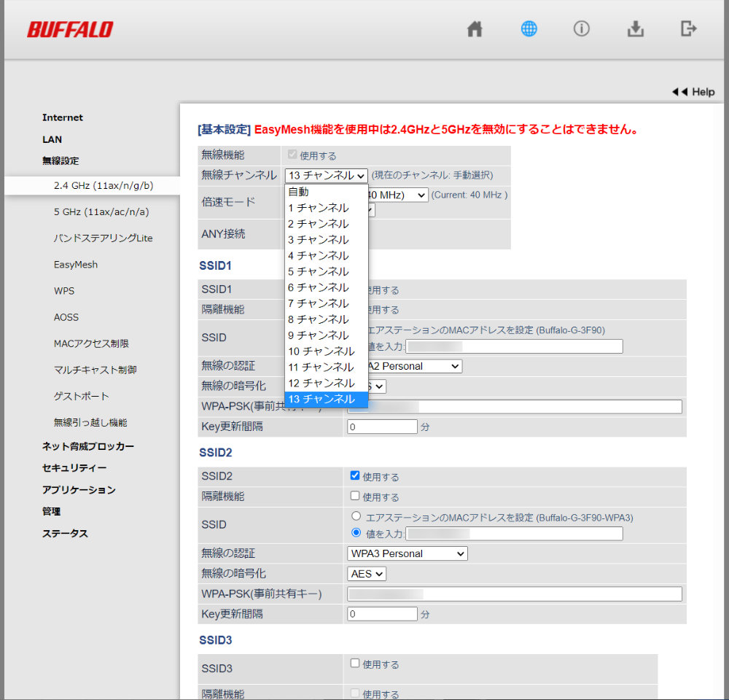Open SSID1 無線の暗号化 dropdown
729x700 pixels.
377,386
